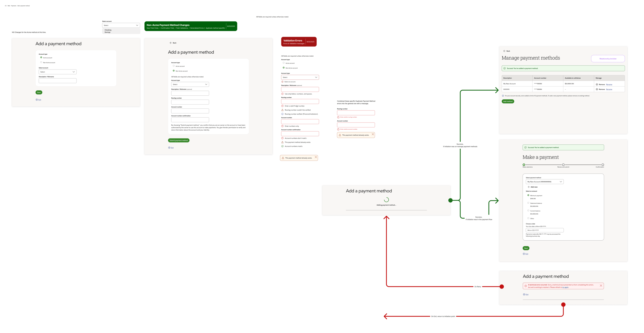Open the Account type dropdown in the Non-Acme form
The image size is (644, 333).
190,84
